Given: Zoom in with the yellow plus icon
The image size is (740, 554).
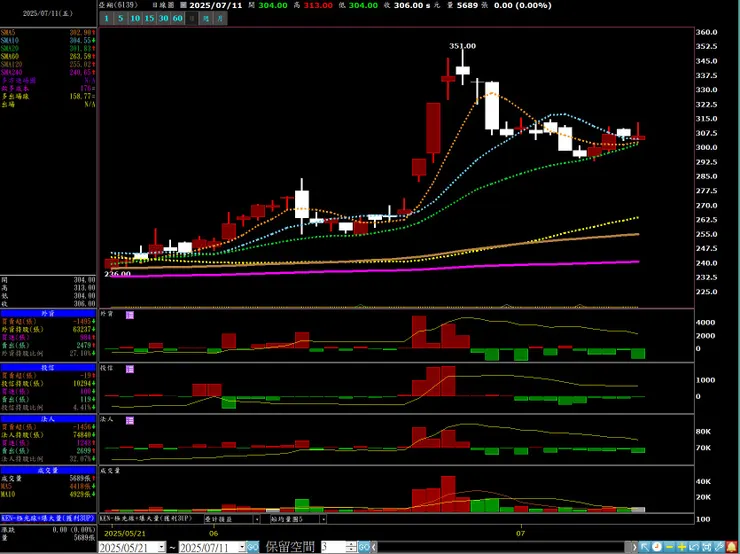Looking at the screenshot, I should click(682, 547).
